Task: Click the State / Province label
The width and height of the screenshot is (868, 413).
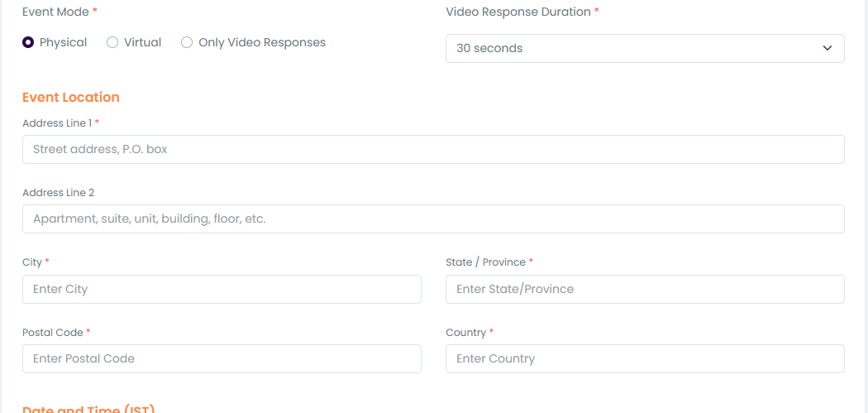Action: [x=485, y=262]
